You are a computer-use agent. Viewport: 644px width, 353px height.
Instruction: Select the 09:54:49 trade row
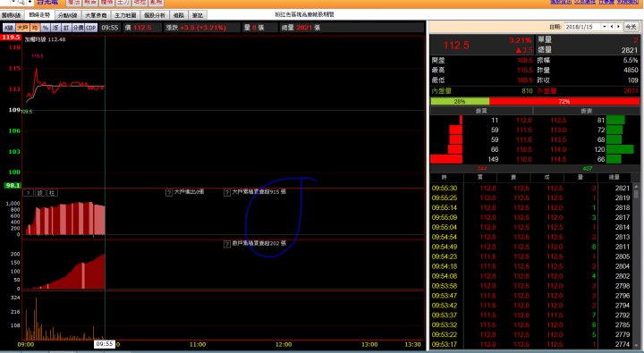532,247
